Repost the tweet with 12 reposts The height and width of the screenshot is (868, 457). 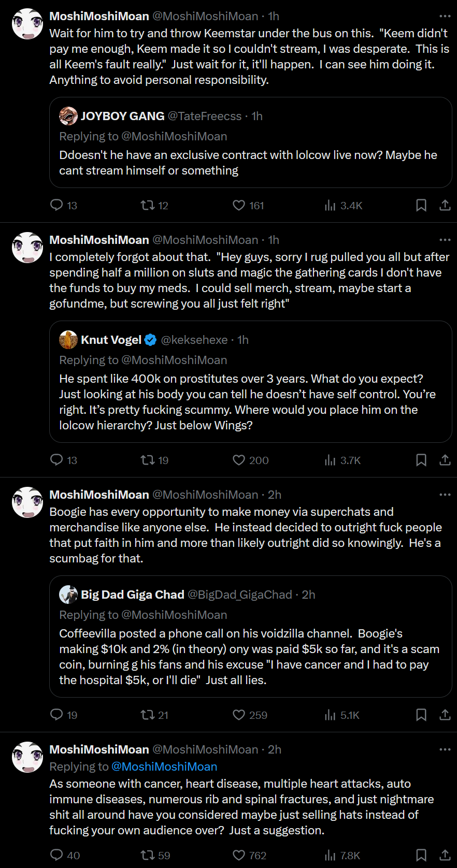[148, 205]
